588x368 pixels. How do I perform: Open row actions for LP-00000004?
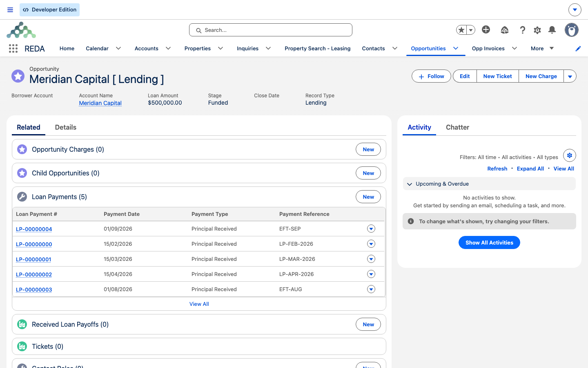pyautogui.click(x=371, y=229)
